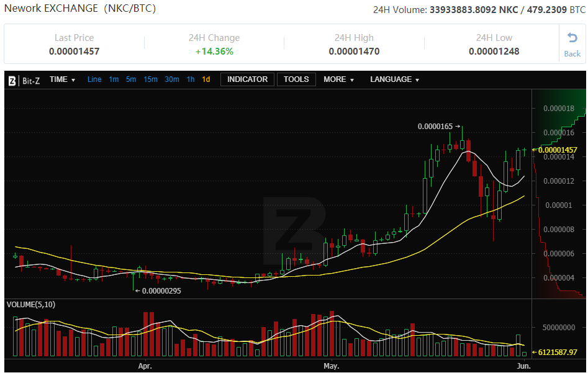Click the Back arrow icon
The image size is (588, 373).
(572, 38)
